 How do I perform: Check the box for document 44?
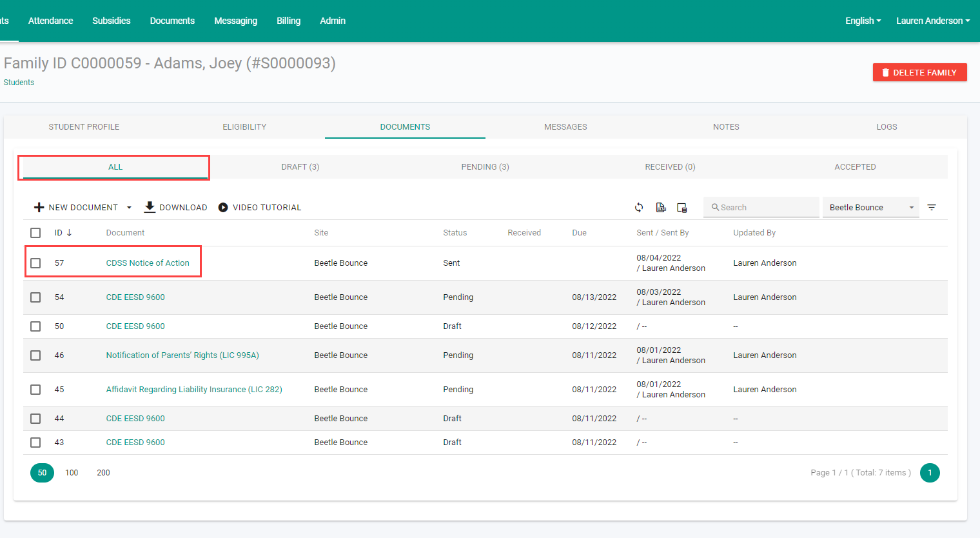[x=35, y=419]
